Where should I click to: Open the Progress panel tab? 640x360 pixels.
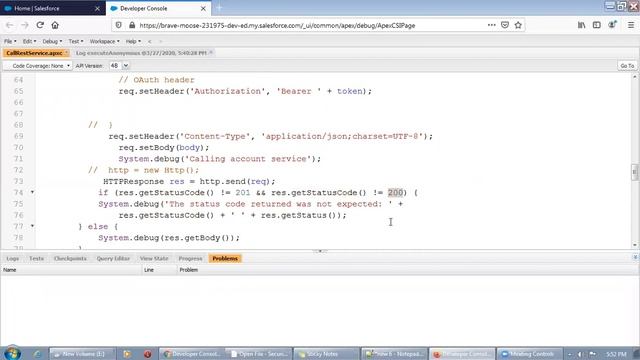190,258
